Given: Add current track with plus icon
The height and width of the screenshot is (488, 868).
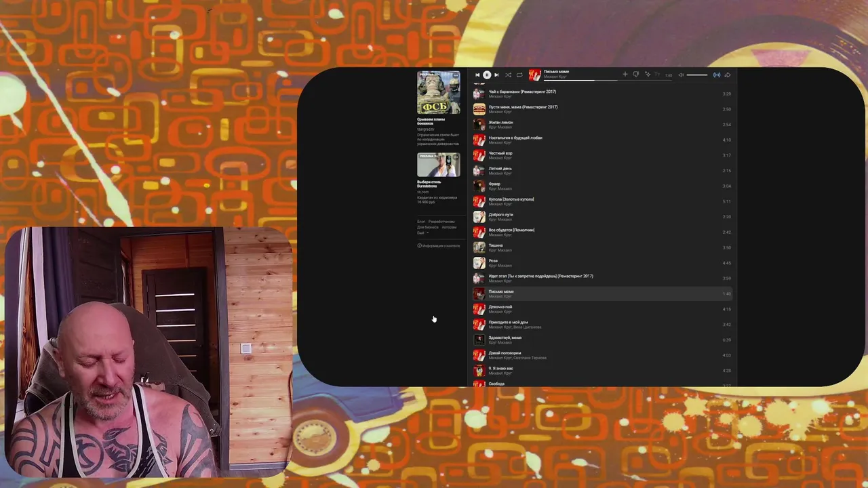Looking at the screenshot, I should (x=625, y=74).
